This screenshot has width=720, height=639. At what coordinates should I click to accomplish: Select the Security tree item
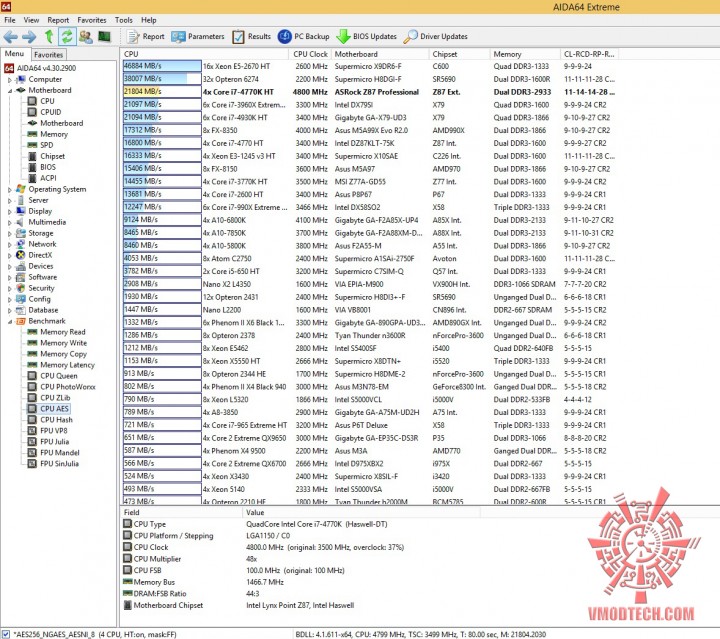[x=35, y=288]
